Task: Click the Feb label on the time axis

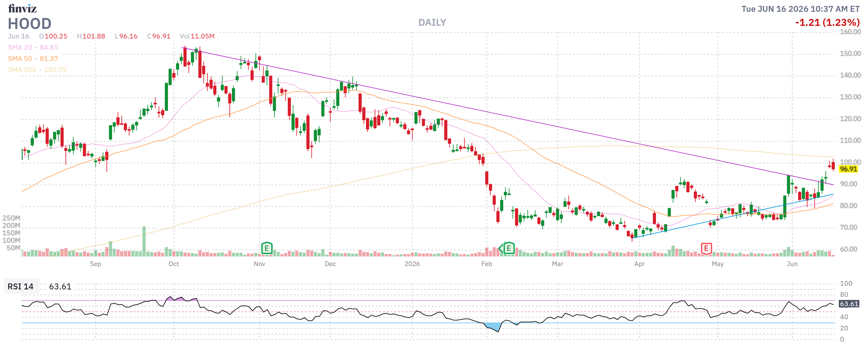Action: [x=486, y=264]
